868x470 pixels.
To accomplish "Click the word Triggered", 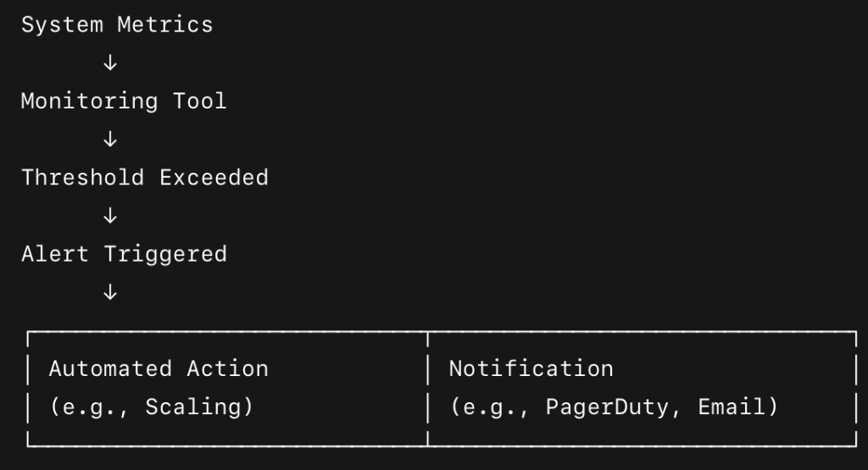I will coord(165,255).
